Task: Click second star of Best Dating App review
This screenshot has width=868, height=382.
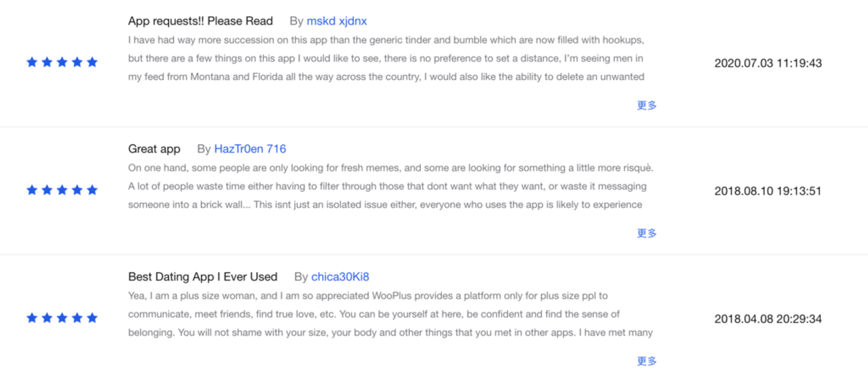Action: click(x=47, y=318)
